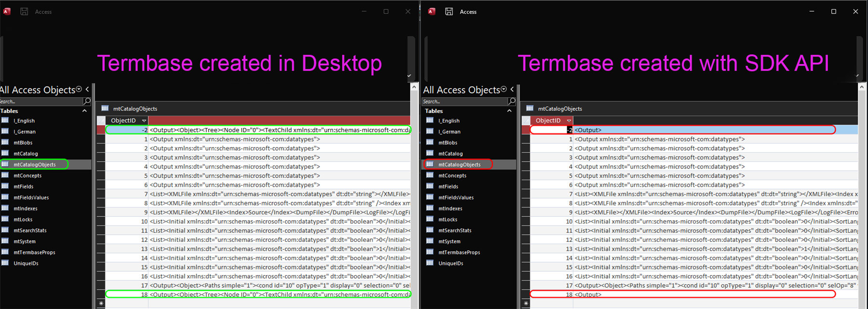Click new record row selector in right datasheet

click(526, 304)
